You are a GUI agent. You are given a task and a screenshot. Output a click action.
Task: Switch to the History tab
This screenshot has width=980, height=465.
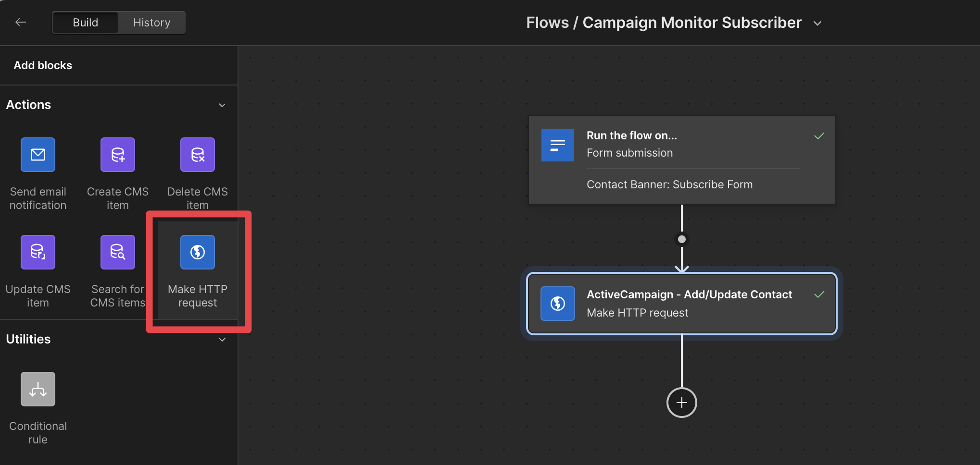(152, 23)
